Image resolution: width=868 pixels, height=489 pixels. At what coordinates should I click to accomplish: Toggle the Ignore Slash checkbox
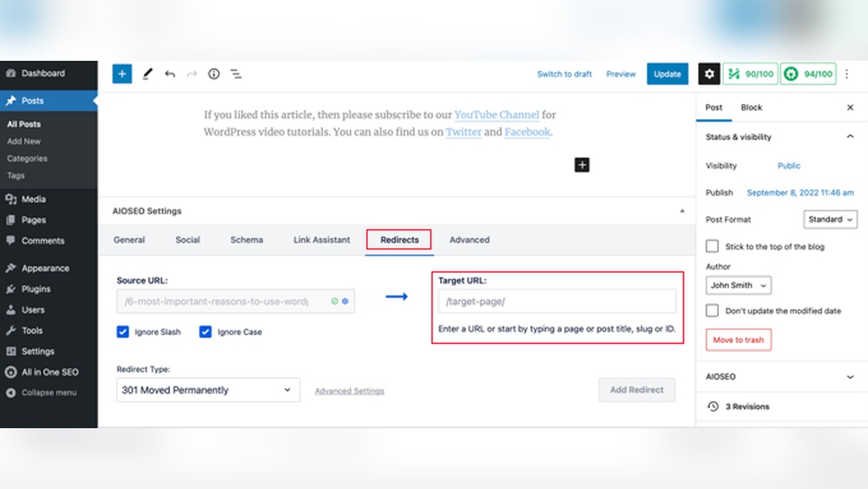coord(123,332)
